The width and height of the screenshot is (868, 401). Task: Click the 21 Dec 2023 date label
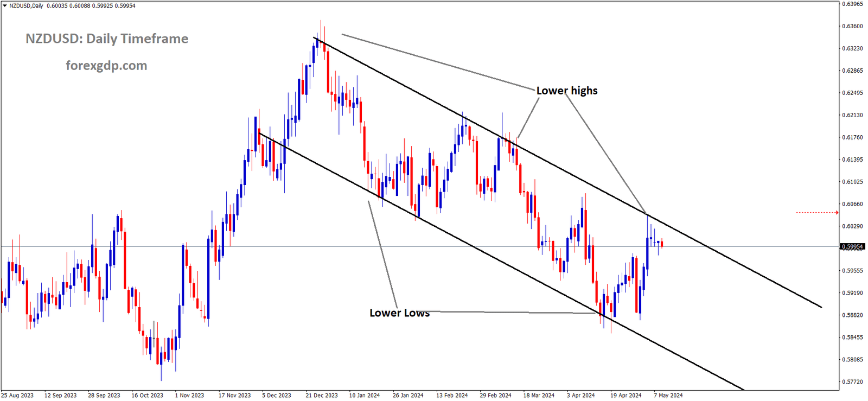[x=322, y=396]
